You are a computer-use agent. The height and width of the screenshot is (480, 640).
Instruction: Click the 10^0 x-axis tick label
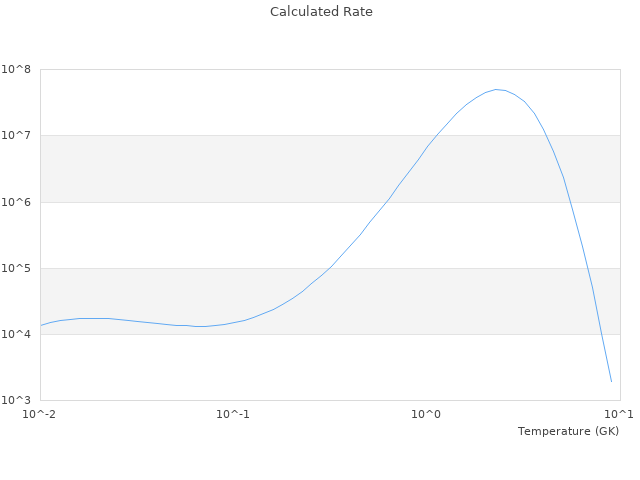pos(427,414)
